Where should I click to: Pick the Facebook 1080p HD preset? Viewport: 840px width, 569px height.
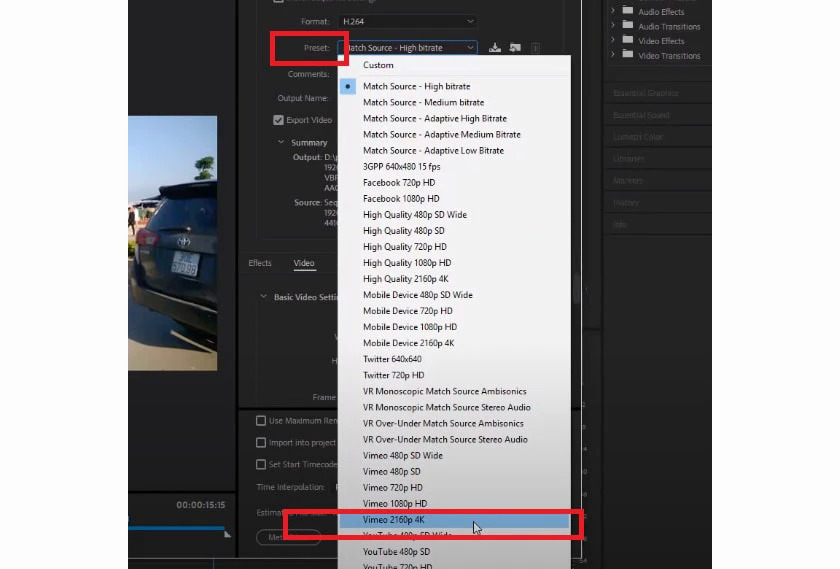click(x=454, y=199)
